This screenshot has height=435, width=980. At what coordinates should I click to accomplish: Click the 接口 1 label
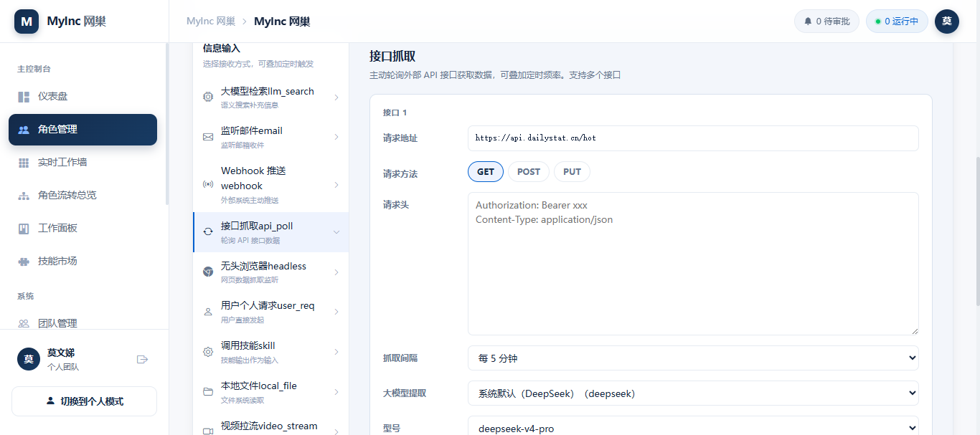tap(395, 113)
